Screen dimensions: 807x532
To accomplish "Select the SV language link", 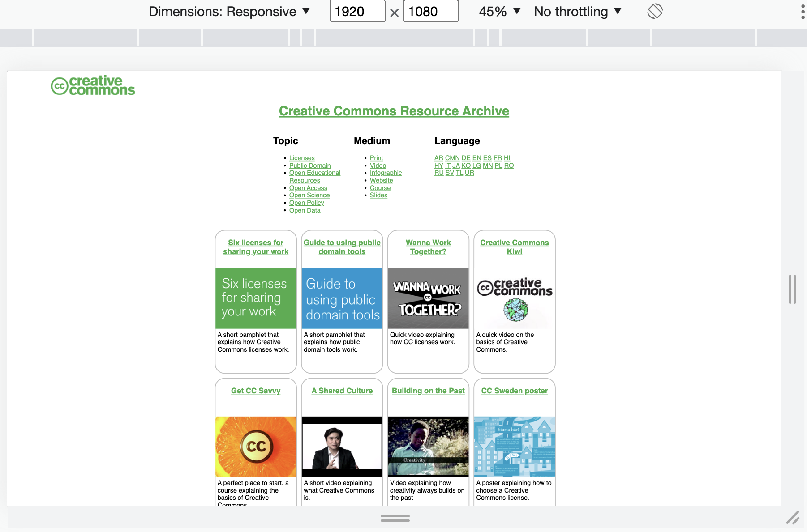I will [x=450, y=173].
